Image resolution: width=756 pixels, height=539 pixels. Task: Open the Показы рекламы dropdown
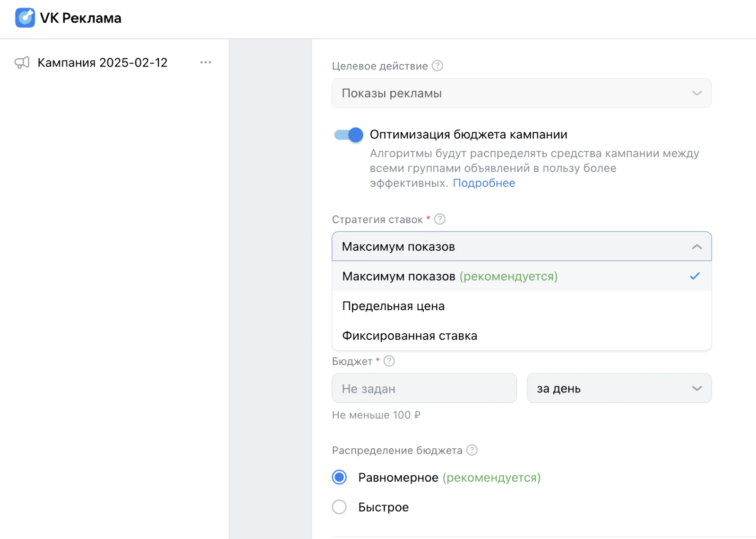coord(522,93)
